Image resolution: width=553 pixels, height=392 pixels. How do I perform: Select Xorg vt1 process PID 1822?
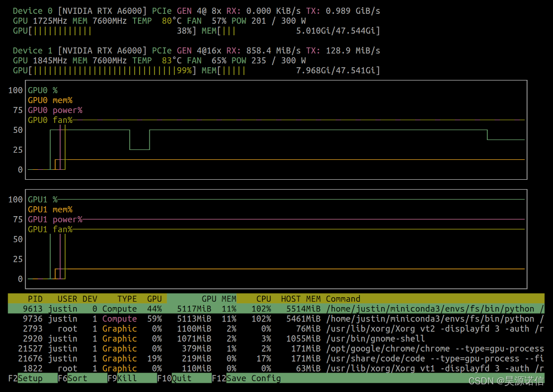click(x=276, y=368)
